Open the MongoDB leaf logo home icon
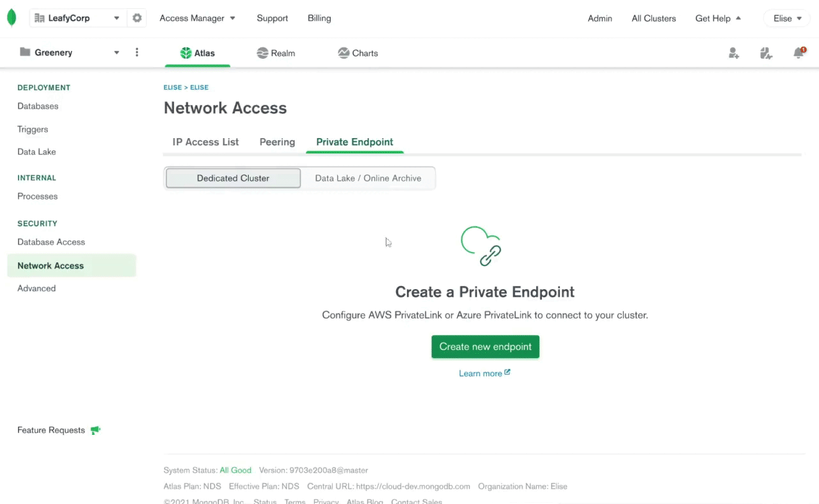The image size is (819, 504). (12, 17)
